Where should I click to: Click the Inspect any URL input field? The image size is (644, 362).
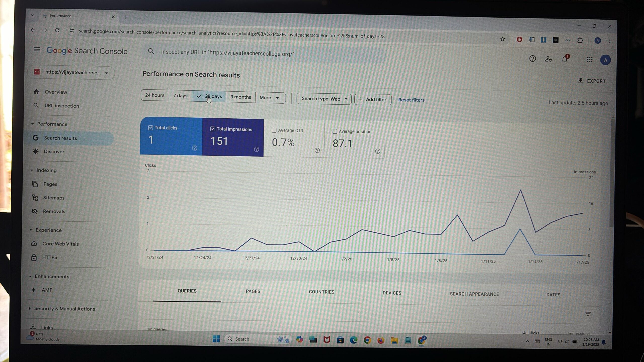tap(227, 53)
